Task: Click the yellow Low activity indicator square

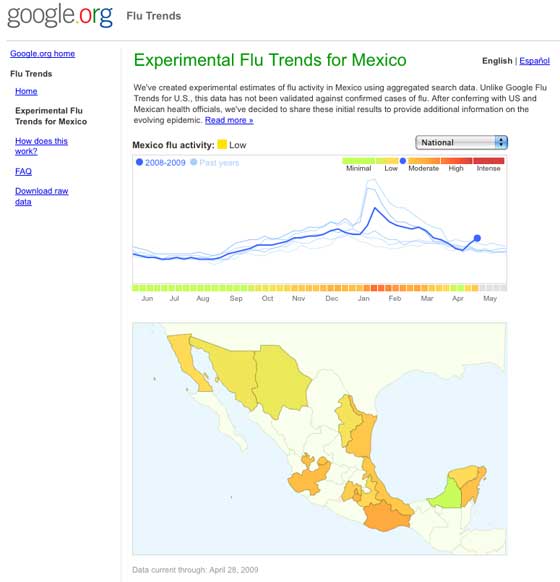Action: tap(222, 144)
